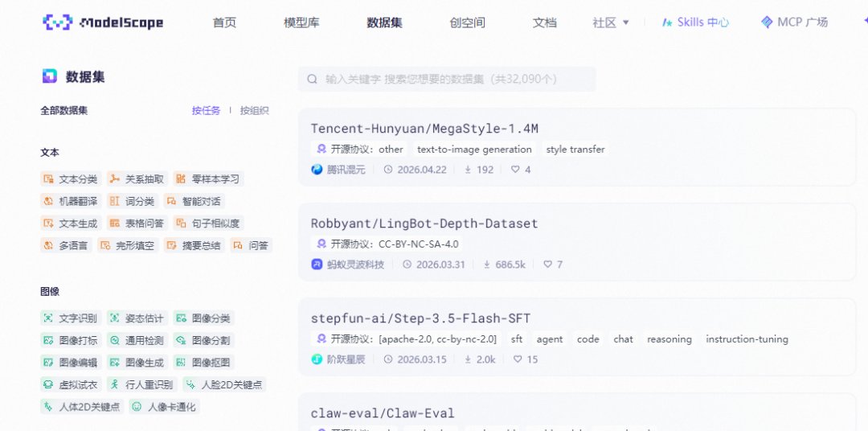
Task: Like the MegaStyle-1.4M dataset heart icon
Action: point(515,170)
